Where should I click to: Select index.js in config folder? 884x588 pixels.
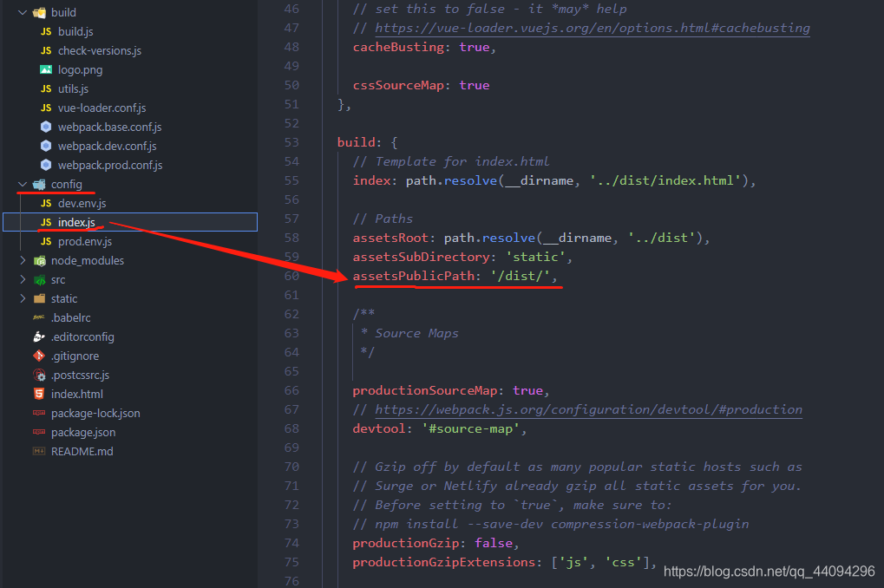coord(130,222)
